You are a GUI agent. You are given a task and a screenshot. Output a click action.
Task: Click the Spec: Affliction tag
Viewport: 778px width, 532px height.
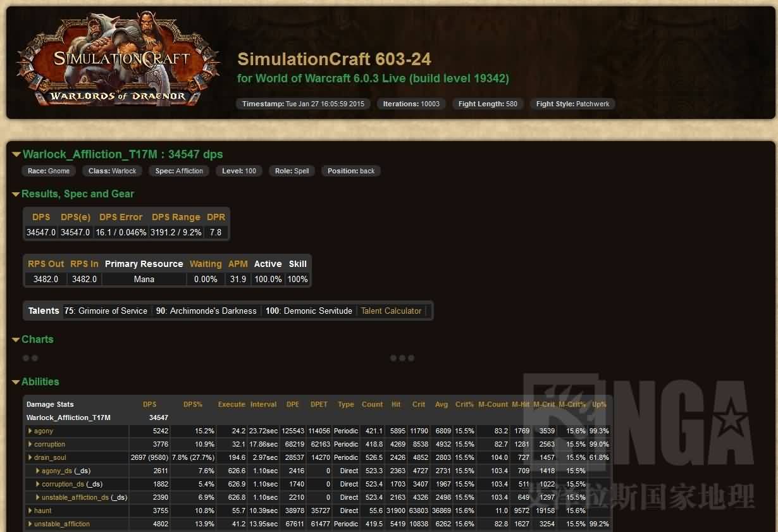tap(179, 171)
